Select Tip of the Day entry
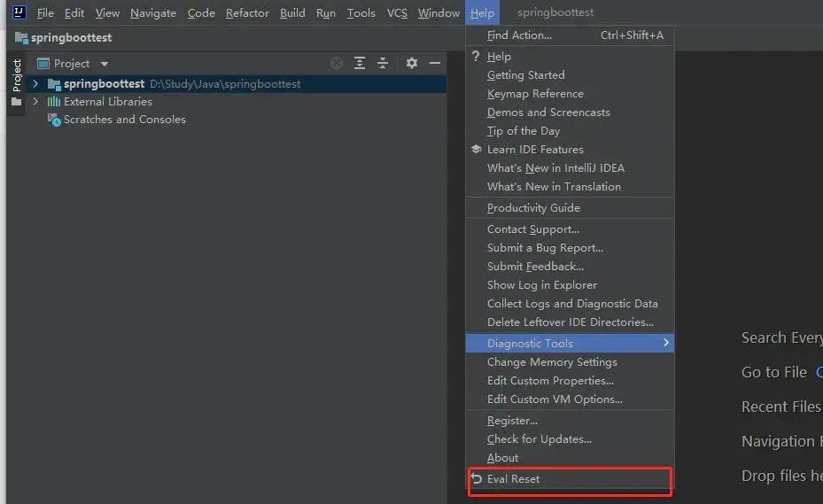This screenshot has width=823, height=504. (x=523, y=131)
